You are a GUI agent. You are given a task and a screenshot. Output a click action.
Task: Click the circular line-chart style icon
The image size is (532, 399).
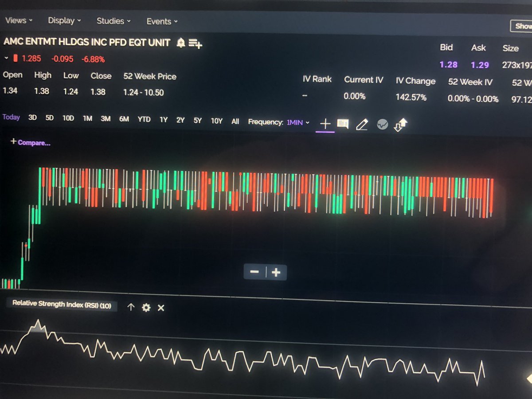[x=382, y=124]
